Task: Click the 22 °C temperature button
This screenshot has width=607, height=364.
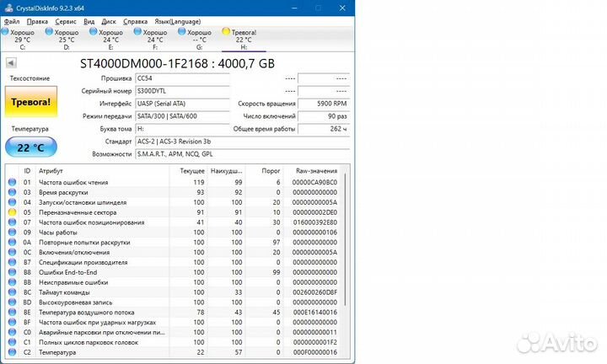Action: [x=31, y=147]
